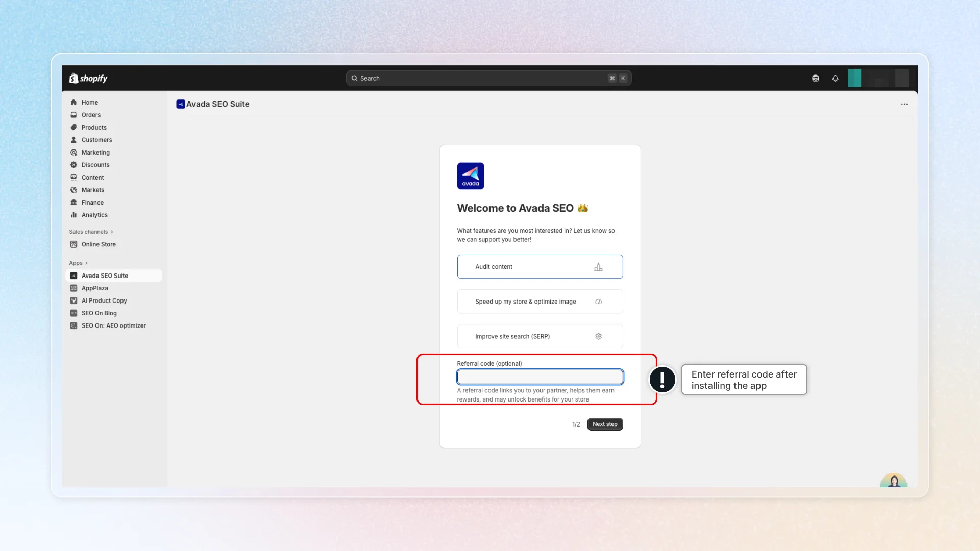Click the Products tag icon
Viewport: 980px width, 551px height.
[73, 127]
